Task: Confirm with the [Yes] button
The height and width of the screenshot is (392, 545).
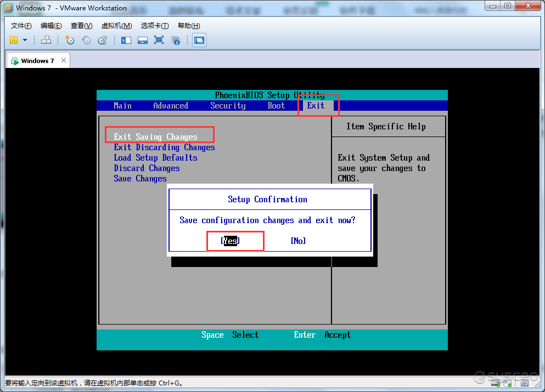Action: tap(231, 241)
